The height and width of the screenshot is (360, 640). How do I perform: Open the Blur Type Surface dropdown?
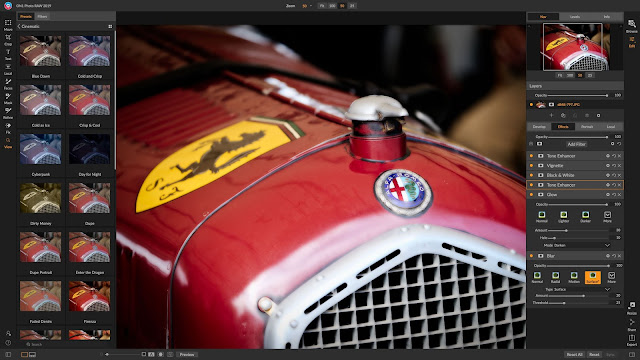click(x=576, y=289)
